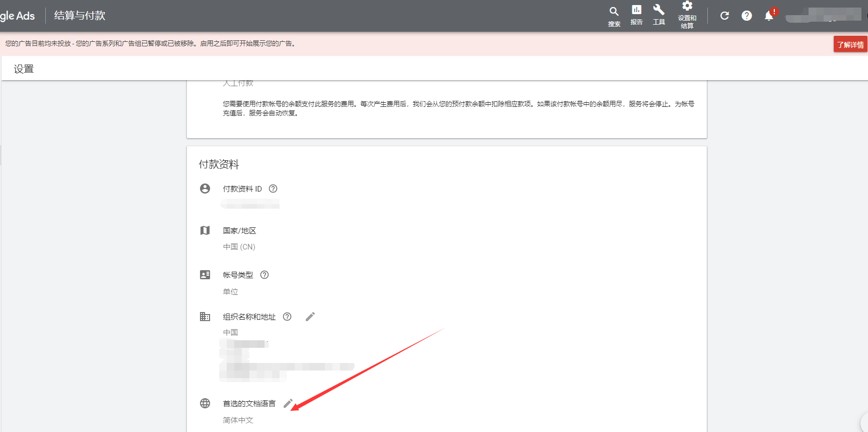Open the tools (工具) wrench menu
Viewport: 868px width, 432px height.
(x=658, y=15)
